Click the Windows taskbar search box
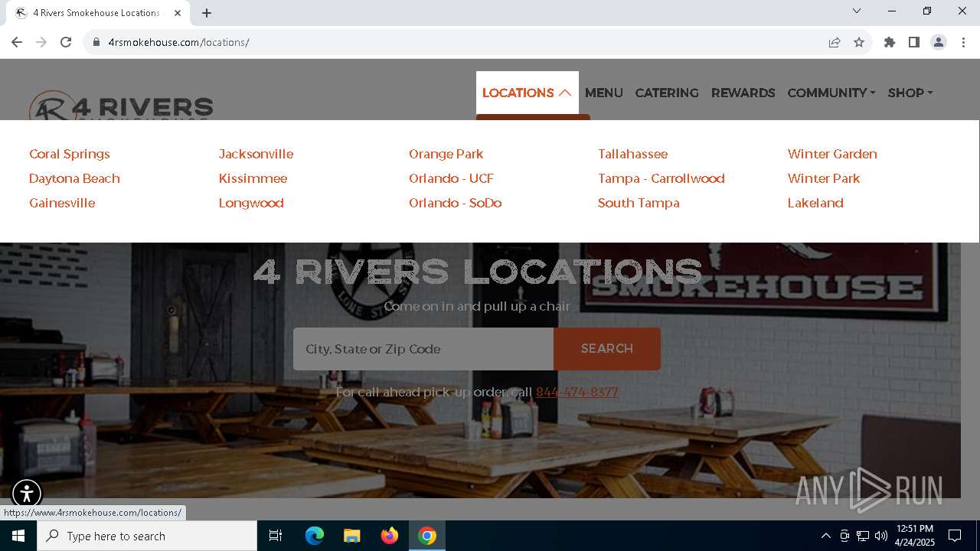The width and height of the screenshot is (980, 551). coord(147,536)
